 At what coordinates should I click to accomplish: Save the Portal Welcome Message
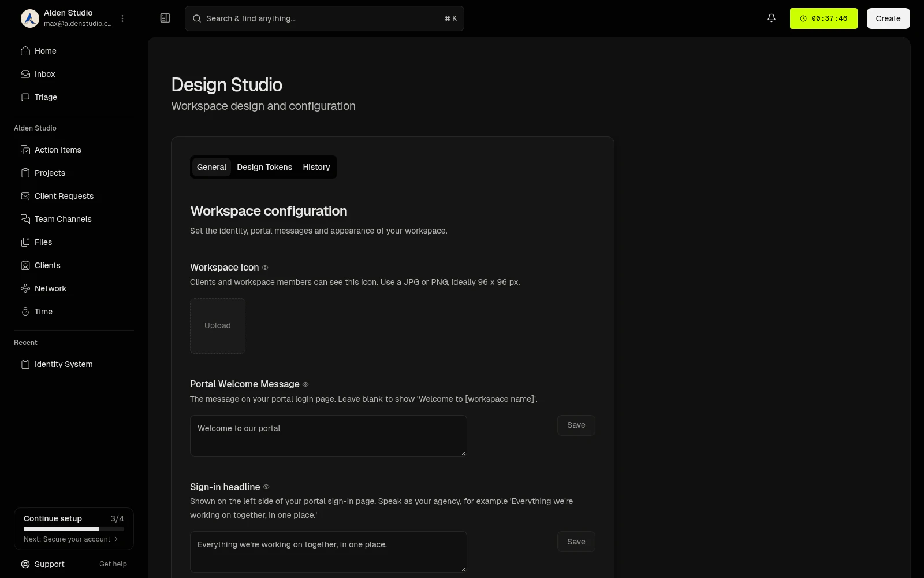[576, 425]
